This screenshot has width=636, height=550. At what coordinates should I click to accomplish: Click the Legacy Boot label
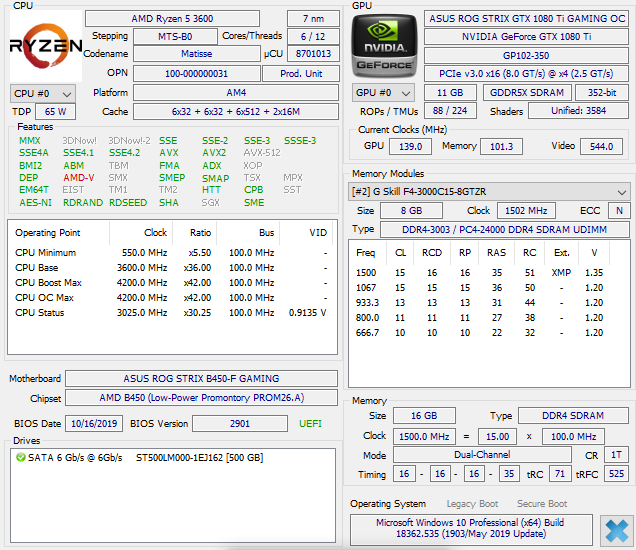[x=472, y=504]
